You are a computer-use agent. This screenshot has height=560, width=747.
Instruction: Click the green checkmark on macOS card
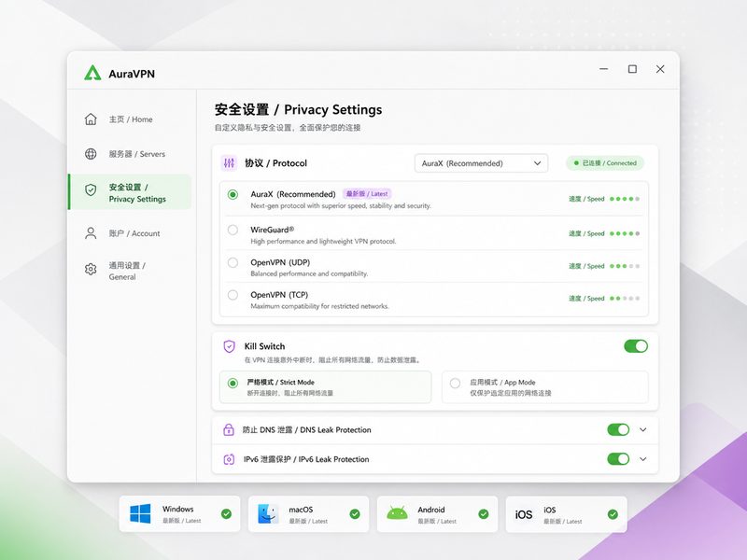355,514
